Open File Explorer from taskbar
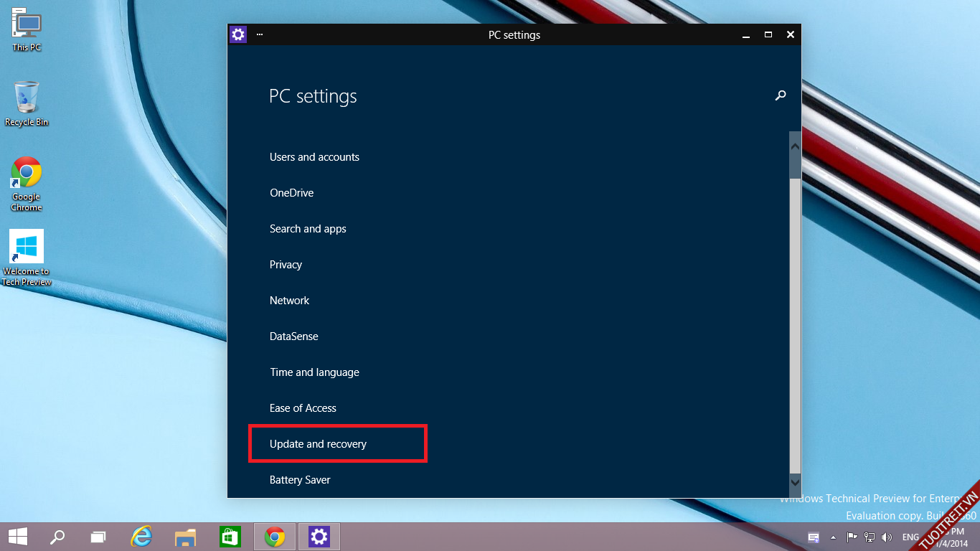Screen dimensions: 980x551 click(x=185, y=537)
